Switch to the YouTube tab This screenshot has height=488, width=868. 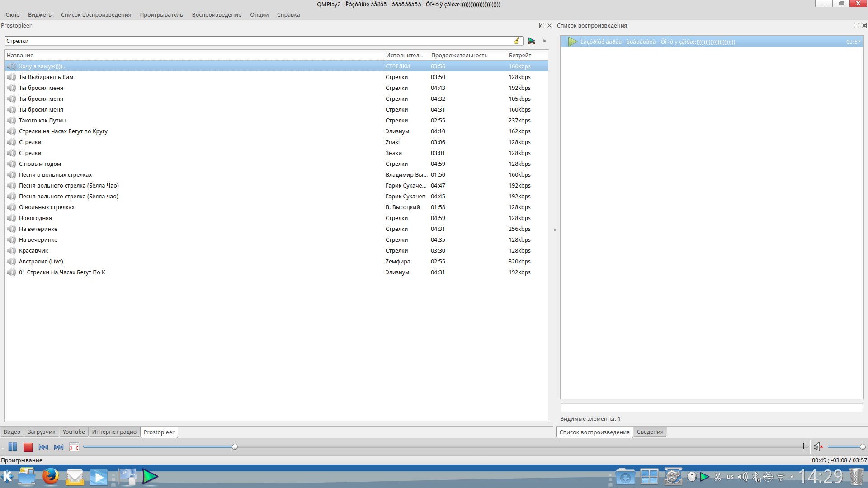pyautogui.click(x=74, y=432)
